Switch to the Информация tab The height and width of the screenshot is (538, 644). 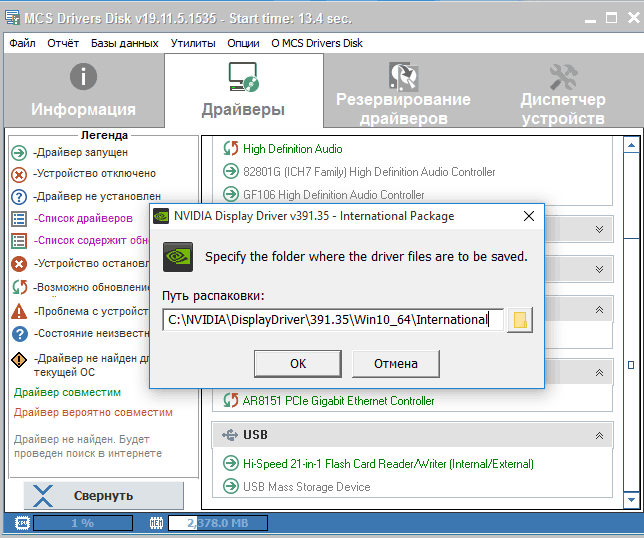tap(84, 90)
